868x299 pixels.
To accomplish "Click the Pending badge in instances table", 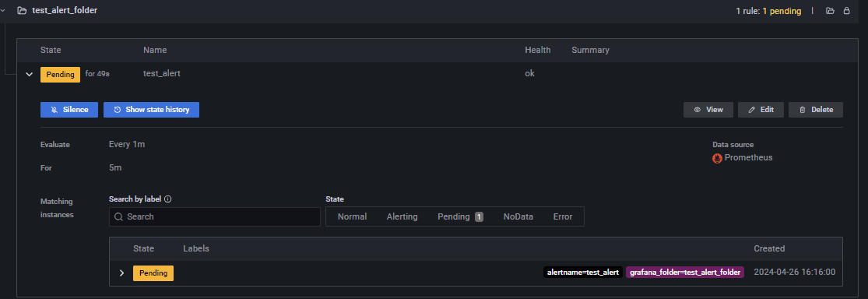I will (x=153, y=273).
